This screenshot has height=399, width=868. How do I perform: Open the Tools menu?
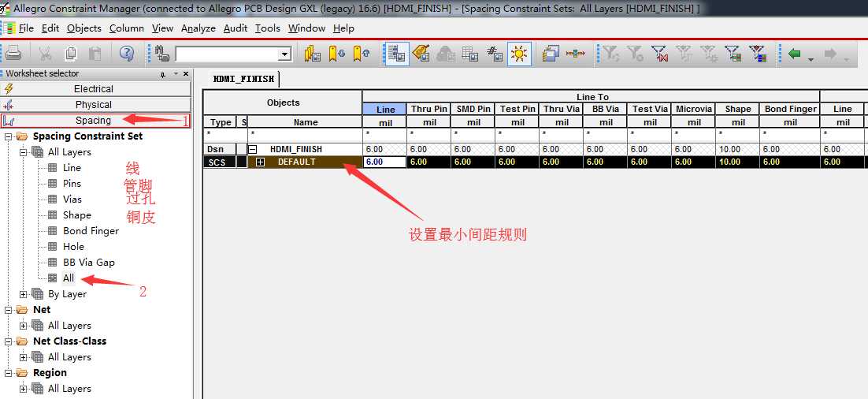click(268, 28)
